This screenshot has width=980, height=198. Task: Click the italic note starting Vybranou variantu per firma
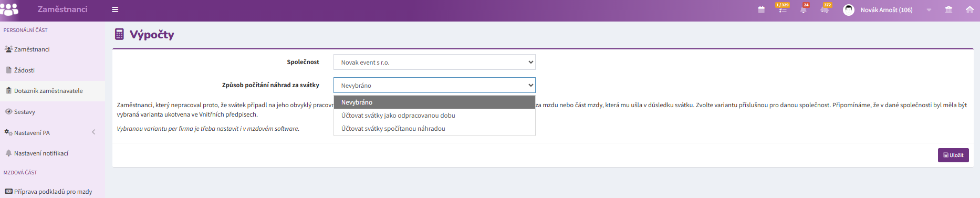(x=208, y=129)
